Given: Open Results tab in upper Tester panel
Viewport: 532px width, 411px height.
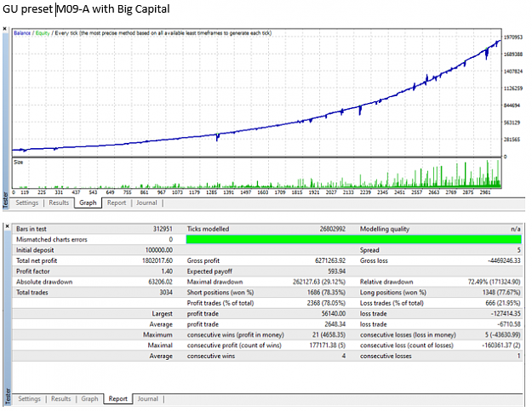Looking at the screenshot, I should (59, 203).
